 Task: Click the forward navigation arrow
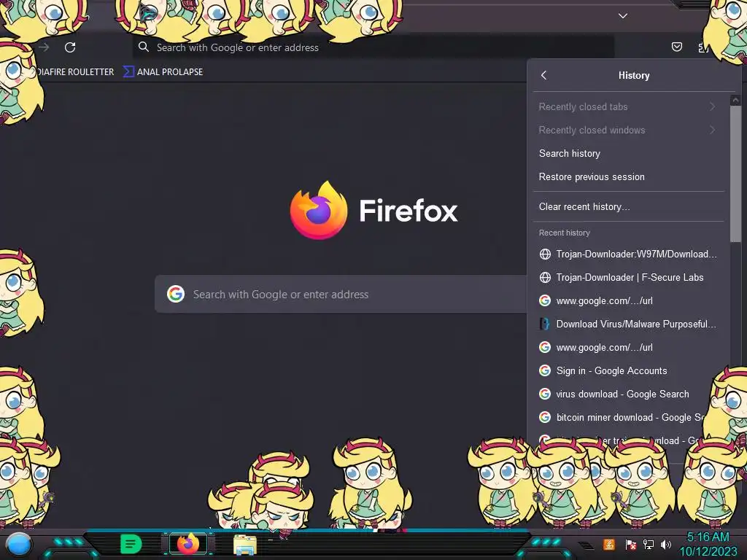tap(44, 47)
